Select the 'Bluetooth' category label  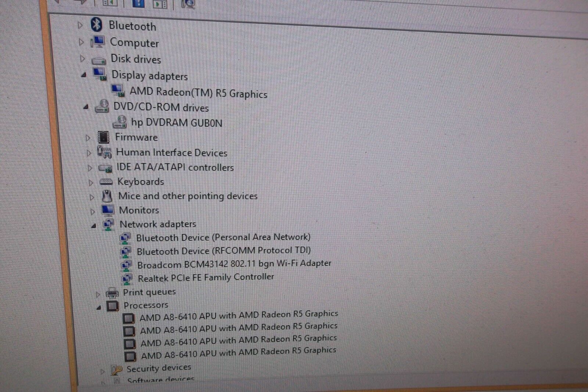click(x=132, y=26)
